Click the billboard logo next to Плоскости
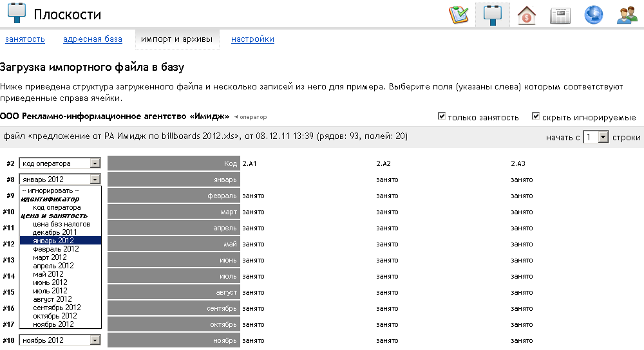644x350 pixels. click(17, 13)
